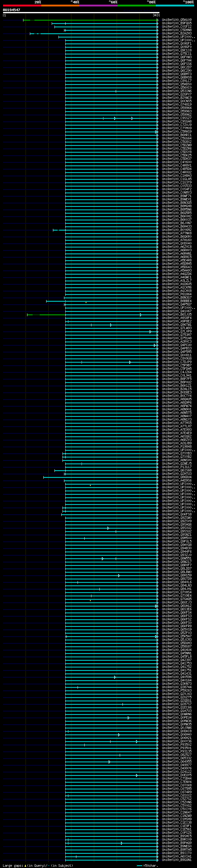
Task: Select hit label UniRef100_B2AZH3
Action: 177,33
